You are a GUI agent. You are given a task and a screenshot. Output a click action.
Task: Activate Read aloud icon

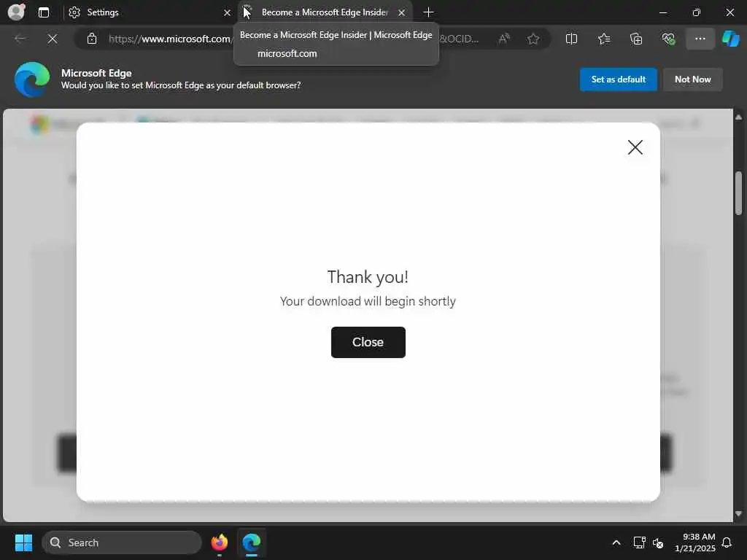tap(504, 39)
